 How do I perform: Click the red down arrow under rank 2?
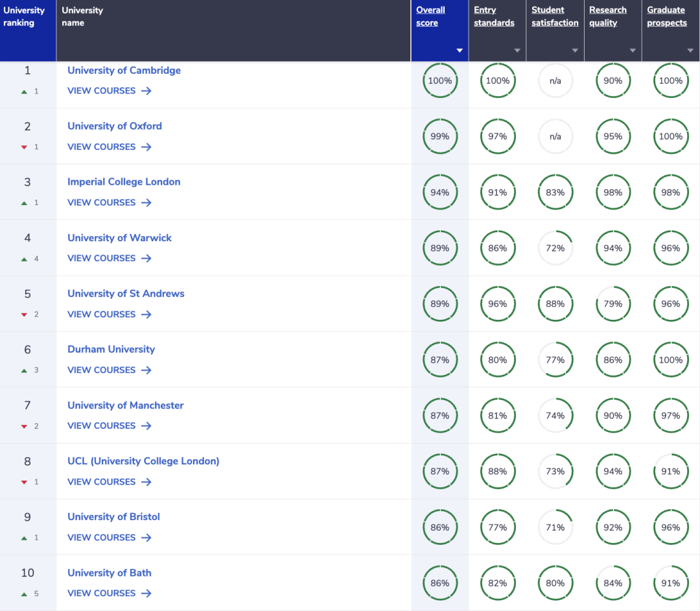24,147
